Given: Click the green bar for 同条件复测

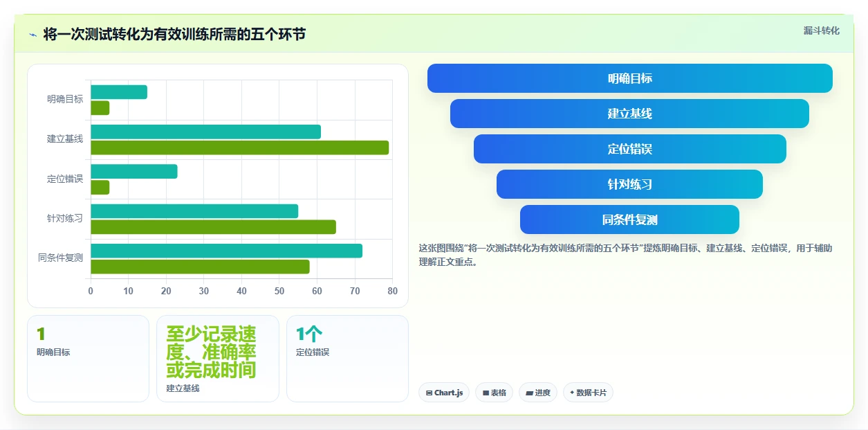Looking at the screenshot, I should 200,267.
